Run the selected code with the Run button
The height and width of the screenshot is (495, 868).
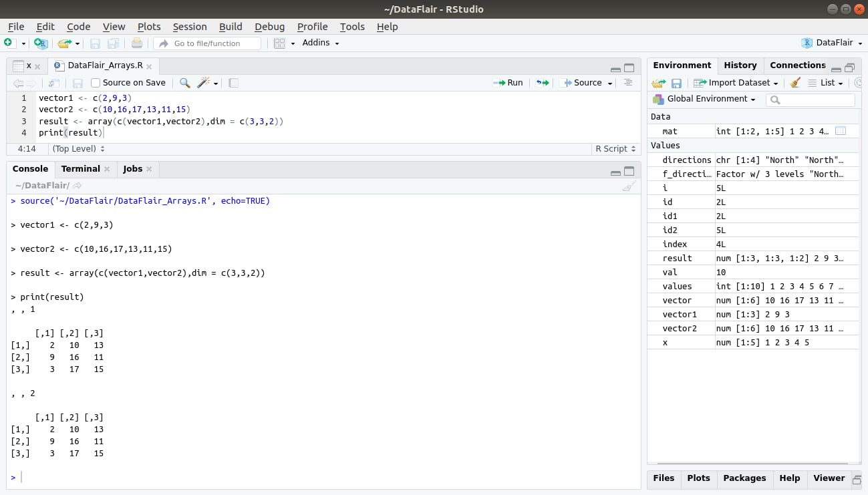[x=508, y=82]
